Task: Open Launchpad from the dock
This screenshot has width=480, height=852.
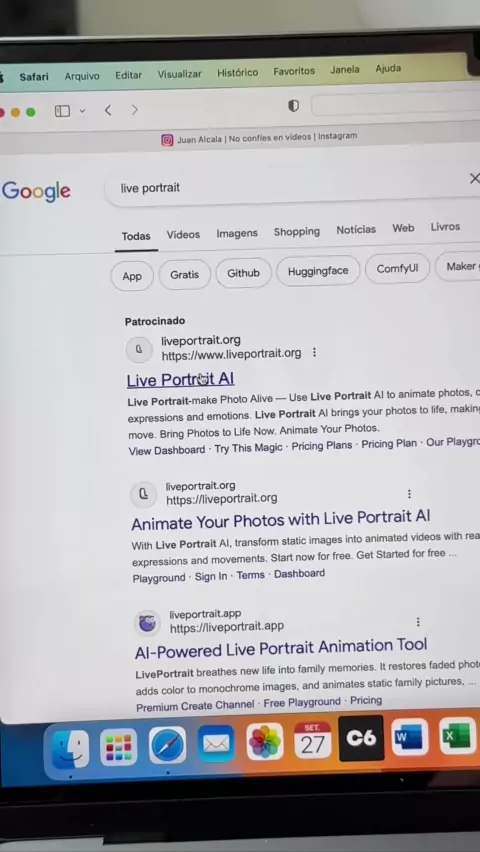Action: (x=119, y=747)
